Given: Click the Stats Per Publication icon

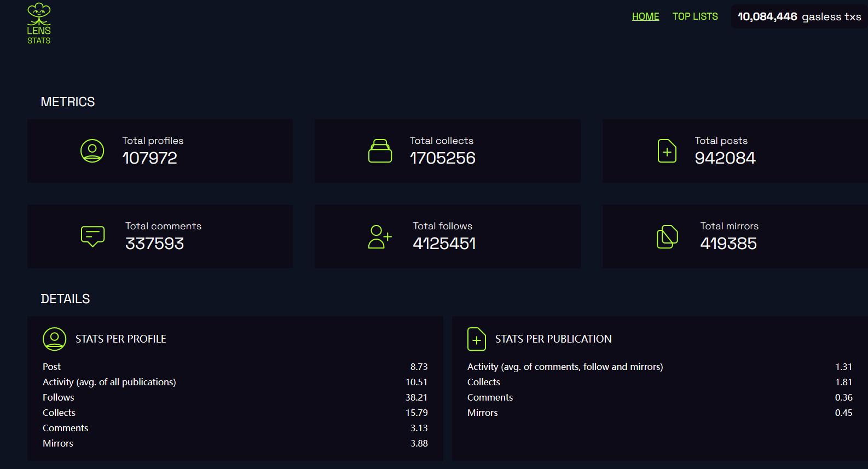Looking at the screenshot, I should click(x=476, y=339).
